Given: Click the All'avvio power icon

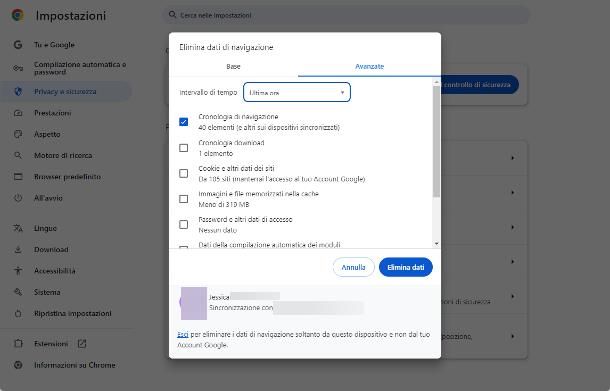Looking at the screenshot, I should (x=18, y=198).
